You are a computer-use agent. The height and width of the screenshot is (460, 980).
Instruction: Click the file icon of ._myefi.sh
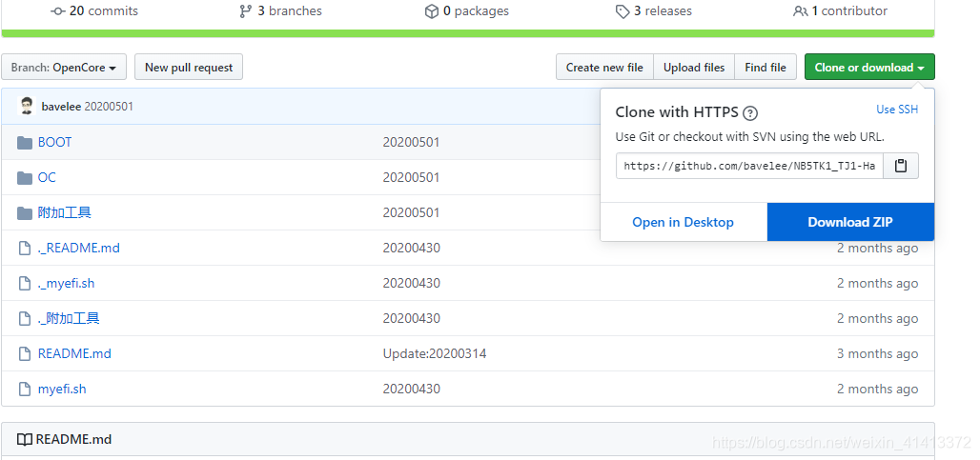coord(25,284)
